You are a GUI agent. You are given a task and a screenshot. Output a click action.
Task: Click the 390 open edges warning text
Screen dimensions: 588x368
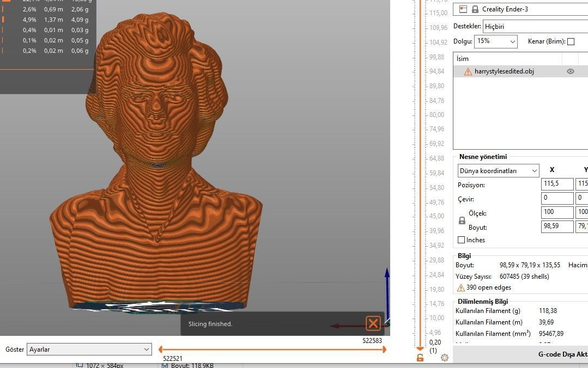pyautogui.click(x=489, y=287)
